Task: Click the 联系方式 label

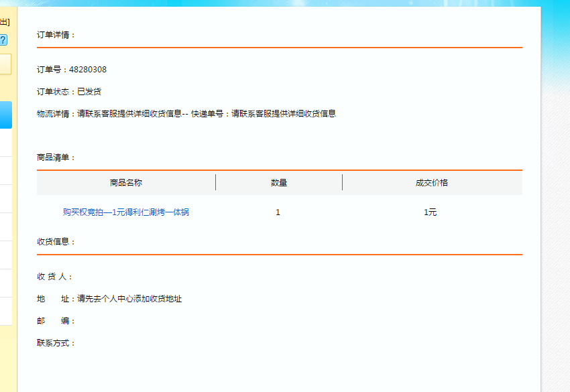Action: pyautogui.click(x=56, y=343)
